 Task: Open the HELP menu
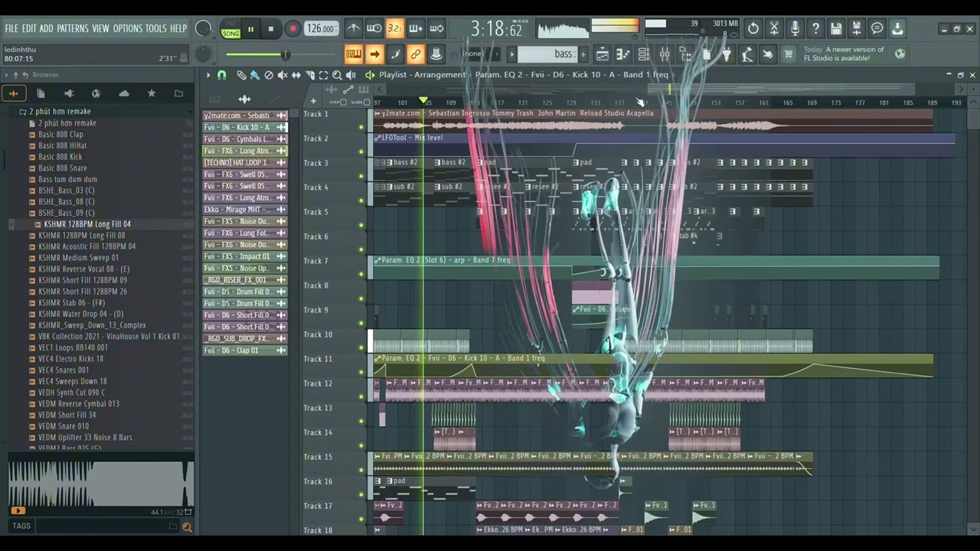point(178,28)
